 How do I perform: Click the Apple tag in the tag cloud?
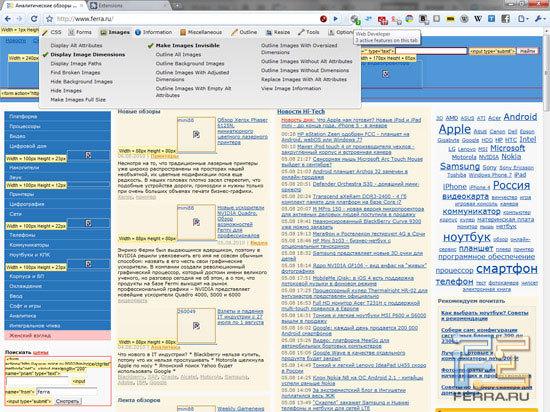pos(455,129)
